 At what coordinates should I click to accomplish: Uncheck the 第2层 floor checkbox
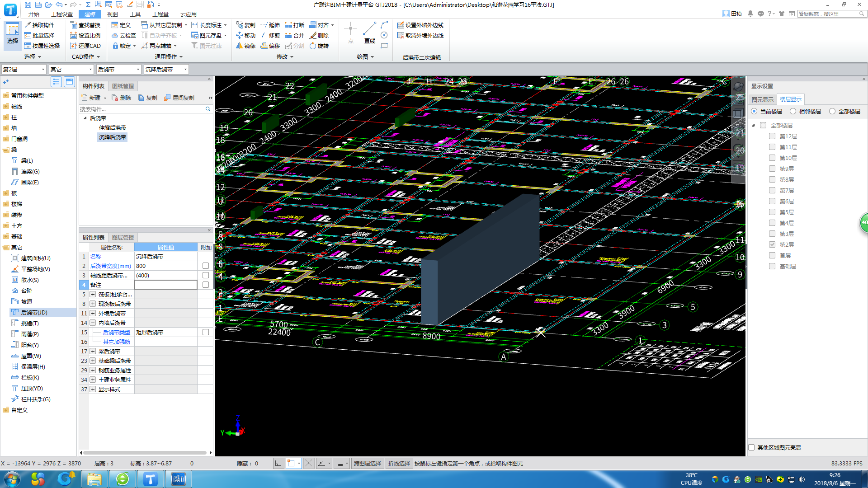click(x=772, y=244)
